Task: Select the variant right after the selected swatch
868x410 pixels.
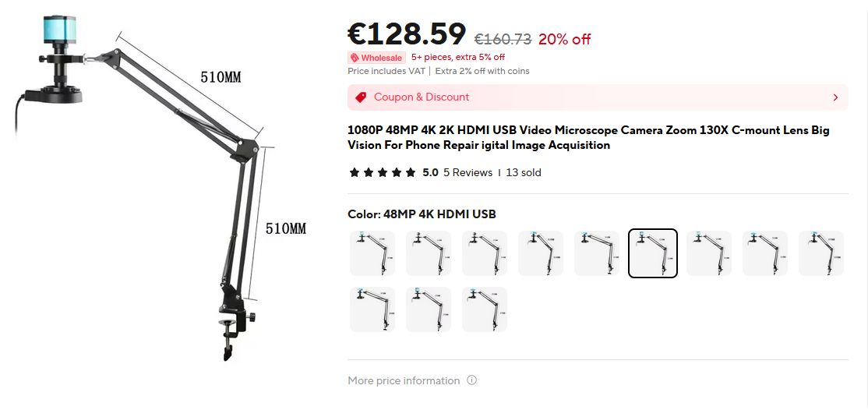Action: click(x=709, y=253)
